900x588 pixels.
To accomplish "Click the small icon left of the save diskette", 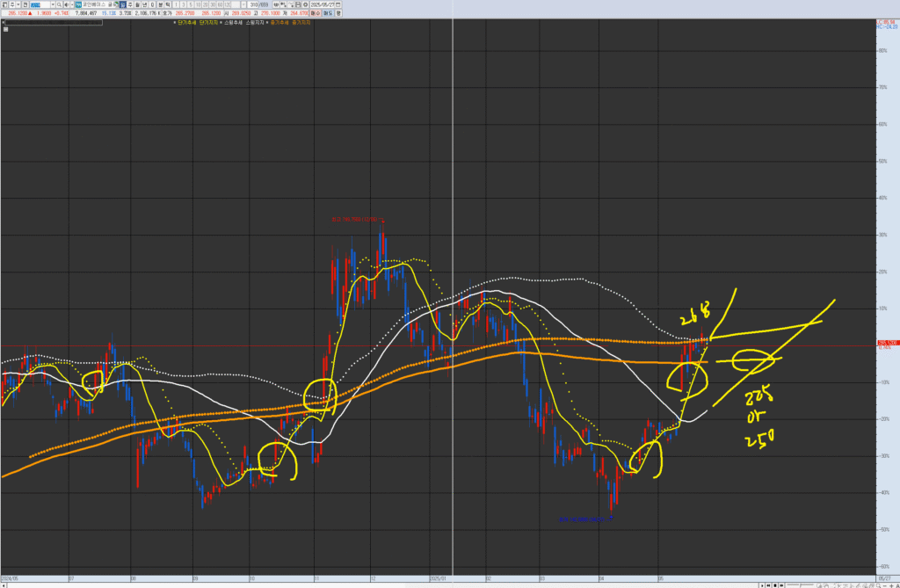I will (x=291, y=4).
